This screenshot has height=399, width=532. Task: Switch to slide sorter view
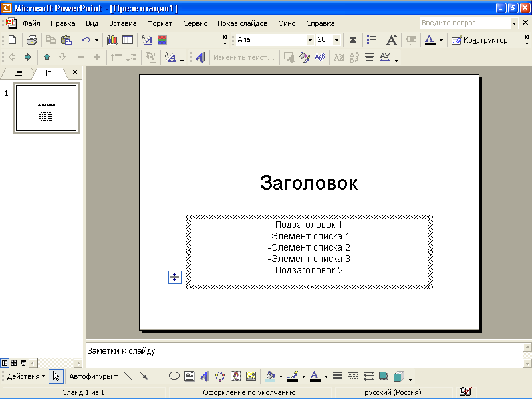(14, 363)
